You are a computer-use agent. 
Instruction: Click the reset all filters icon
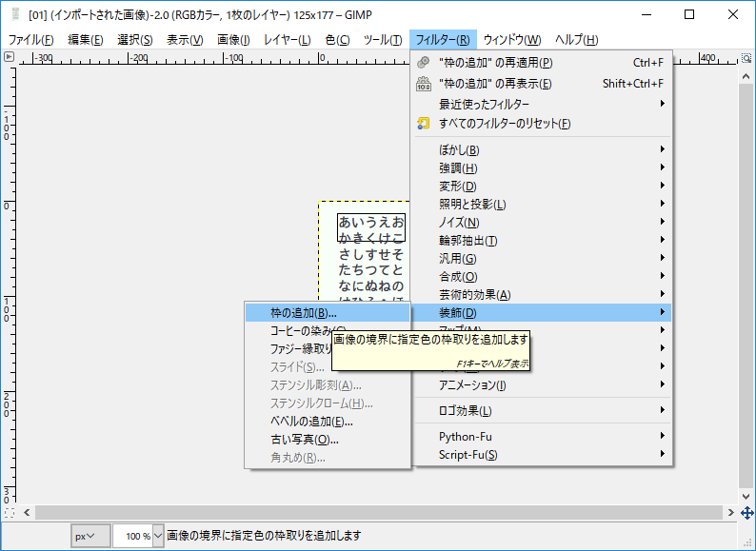(424, 124)
